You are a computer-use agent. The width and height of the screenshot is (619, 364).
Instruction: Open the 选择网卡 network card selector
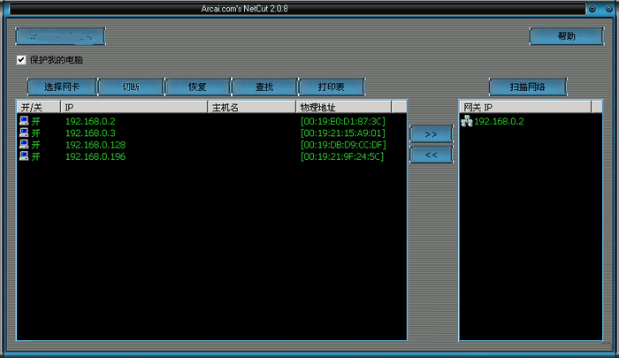coord(62,87)
